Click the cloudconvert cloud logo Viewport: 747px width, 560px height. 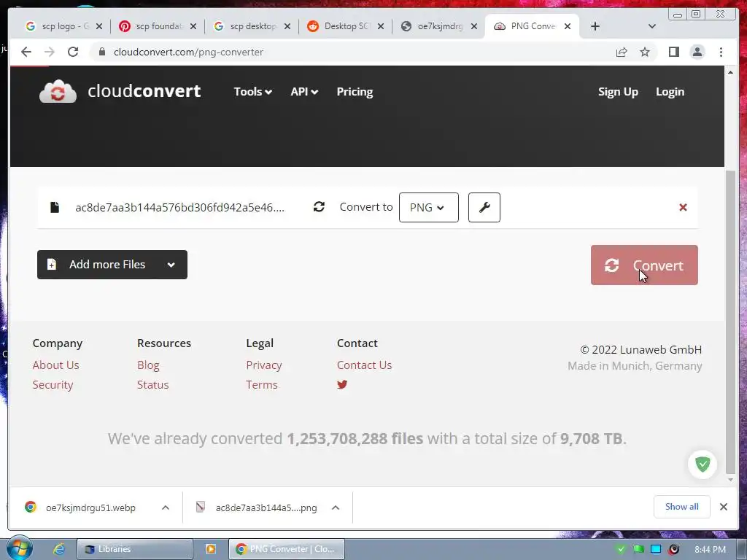point(58,91)
